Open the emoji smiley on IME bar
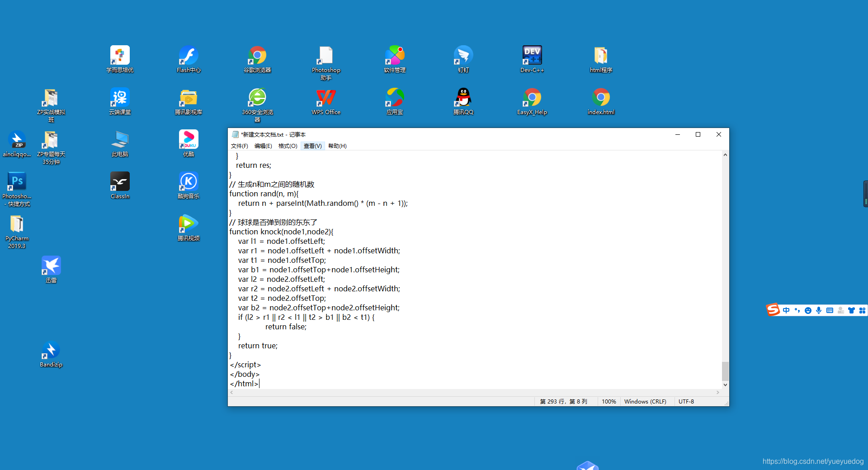 [x=808, y=310]
